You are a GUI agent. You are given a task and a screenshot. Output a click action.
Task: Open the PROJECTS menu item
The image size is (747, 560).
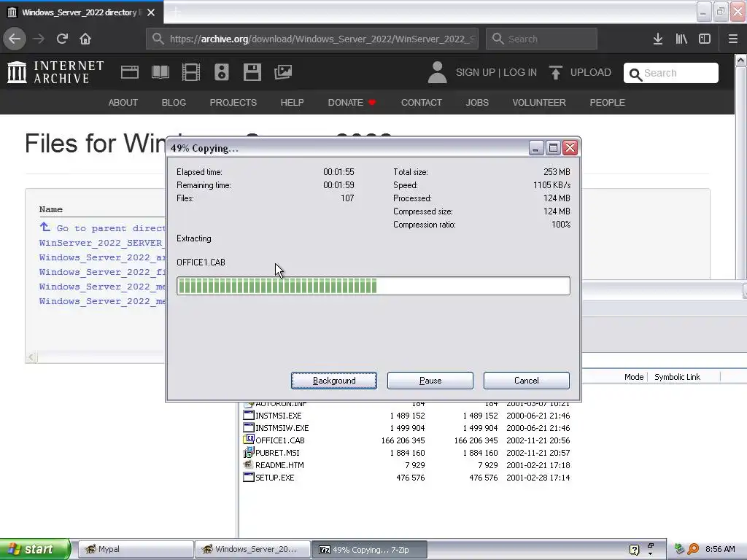coord(233,102)
